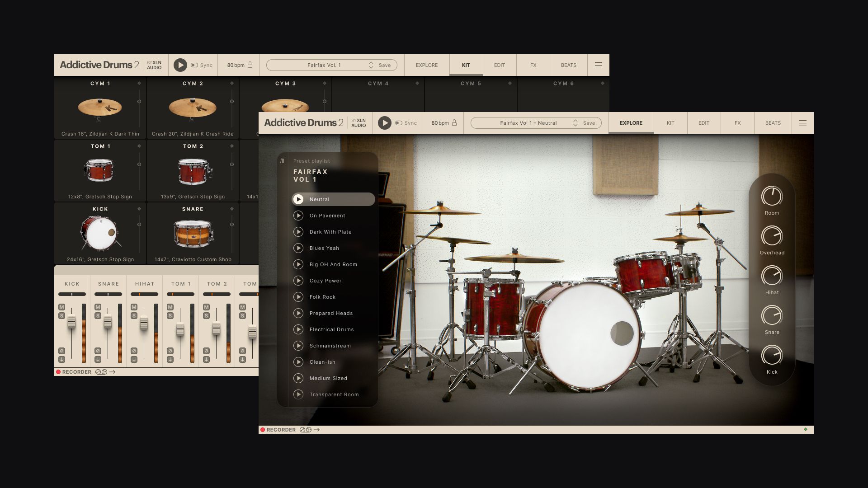Viewport: 868px width, 488px height.
Task: Click the green diamond indicator at front window bottom-right
Action: (806, 429)
